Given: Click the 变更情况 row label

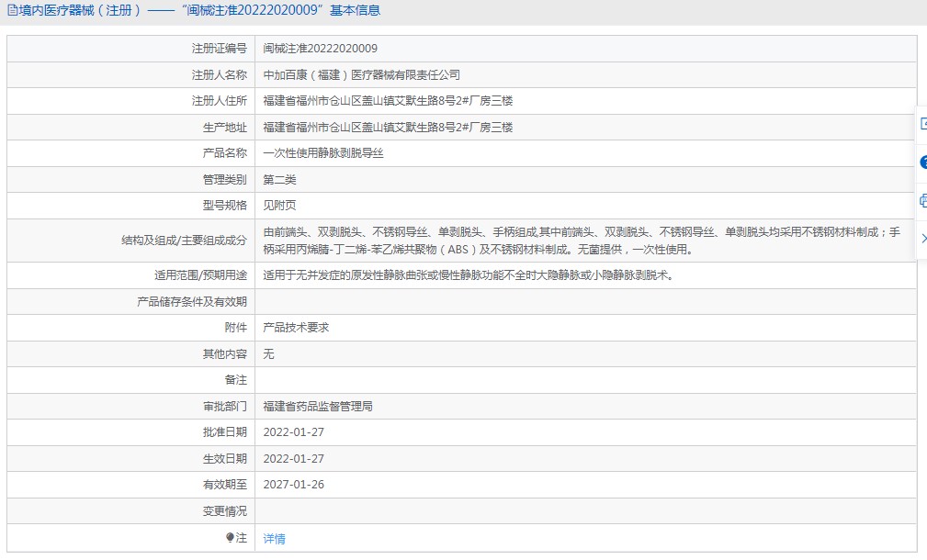Looking at the screenshot, I should point(225,511).
